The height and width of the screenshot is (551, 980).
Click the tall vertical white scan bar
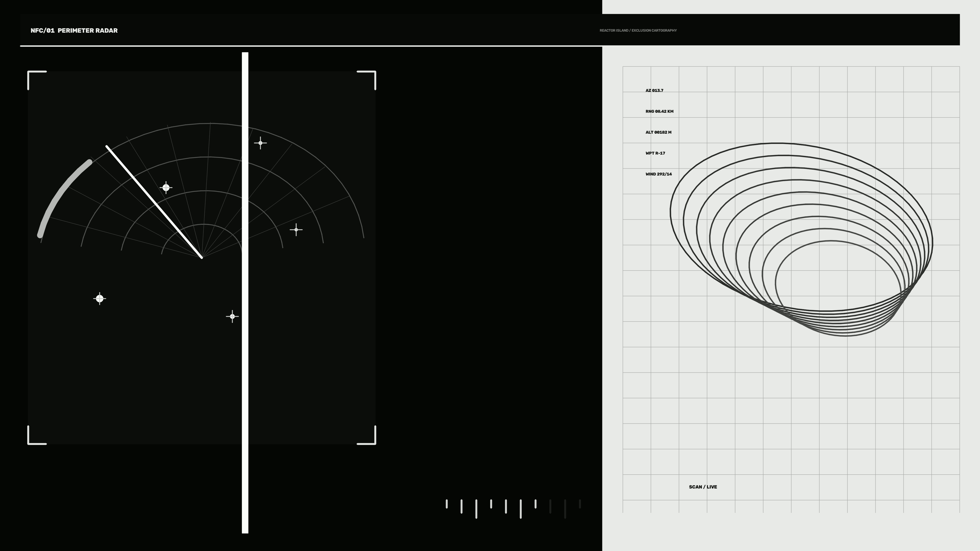[245, 293]
